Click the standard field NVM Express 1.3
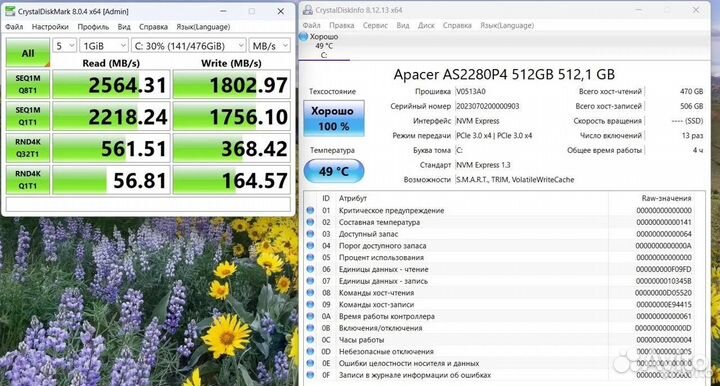This screenshot has width=720, height=386. pyautogui.click(x=483, y=165)
